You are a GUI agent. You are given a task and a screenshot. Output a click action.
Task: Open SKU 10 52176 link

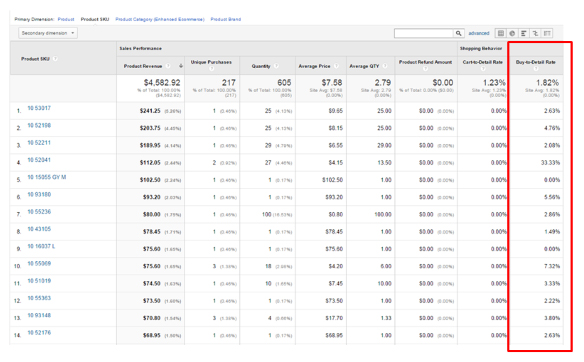pyautogui.click(x=39, y=332)
